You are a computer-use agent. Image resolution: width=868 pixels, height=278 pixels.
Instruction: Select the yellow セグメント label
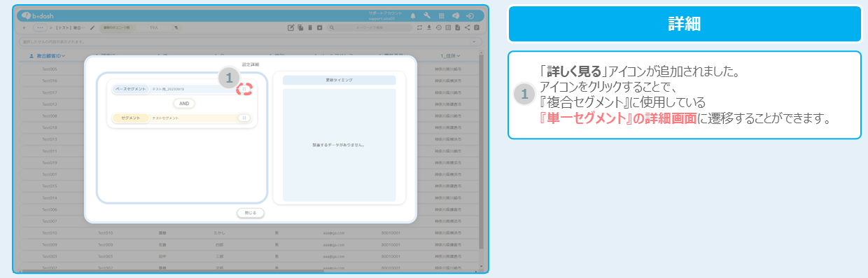click(130, 118)
